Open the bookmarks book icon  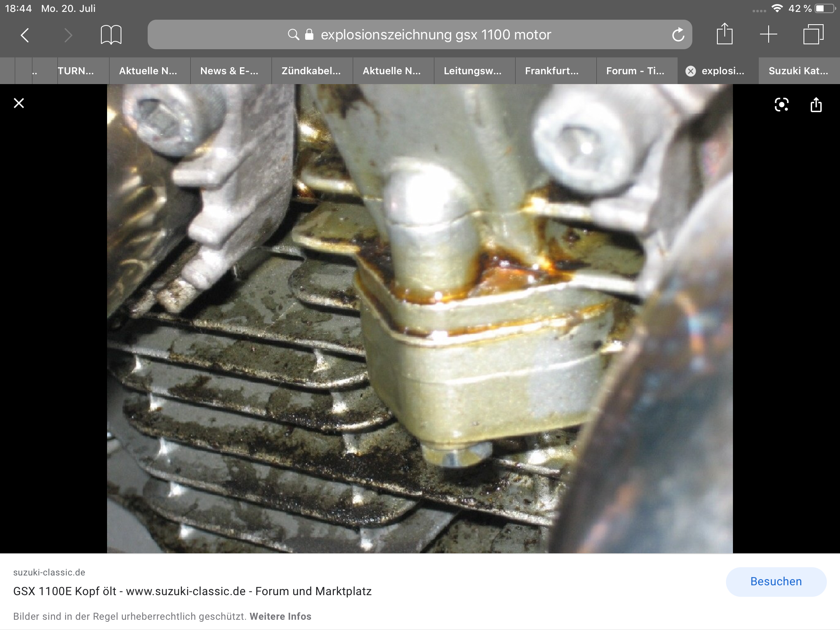[111, 35]
